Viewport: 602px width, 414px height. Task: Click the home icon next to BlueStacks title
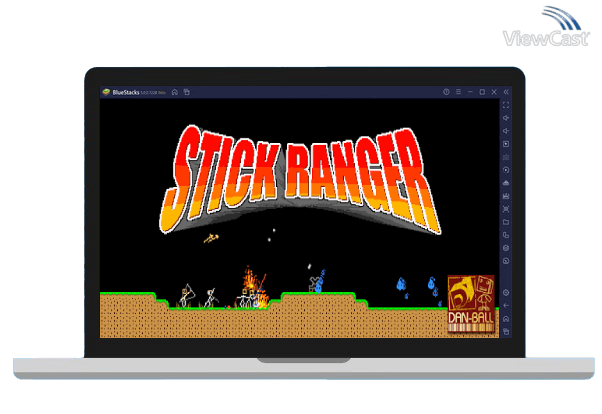click(x=175, y=92)
